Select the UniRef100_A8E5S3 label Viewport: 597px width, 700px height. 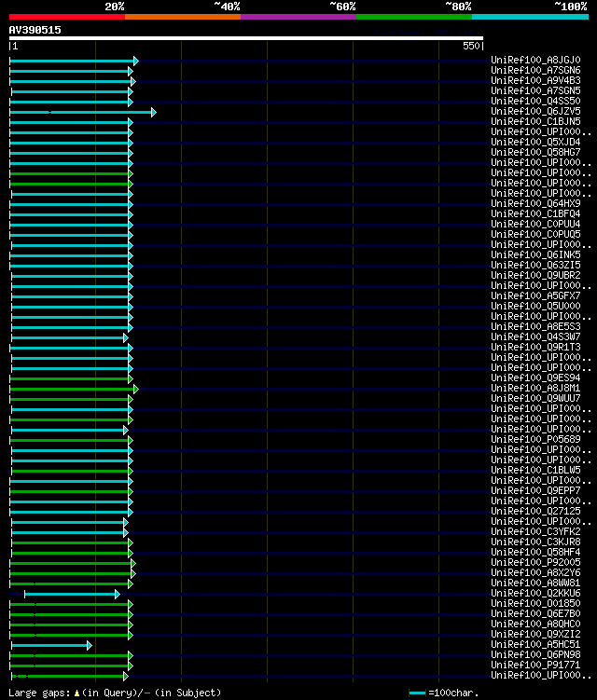[x=535, y=327]
